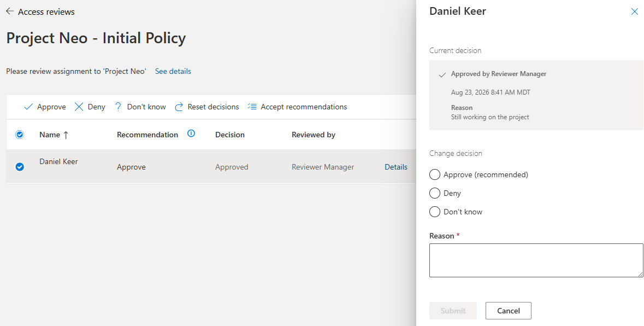Image resolution: width=644 pixels, height=326 pixels.
Task: Open Details link for Daniel Keer
Action: point(396,167)
